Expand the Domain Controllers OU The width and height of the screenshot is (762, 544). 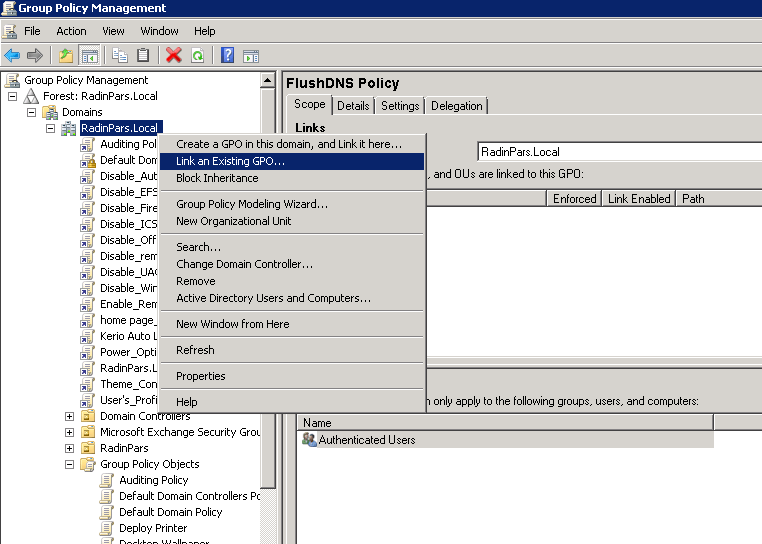(70, 416)
